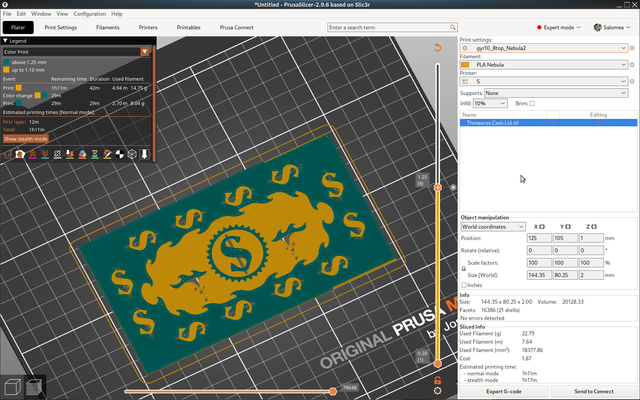Open the Window menu
Image resolution: width=640 pixels, height=400 pixels.
point(41,13)
